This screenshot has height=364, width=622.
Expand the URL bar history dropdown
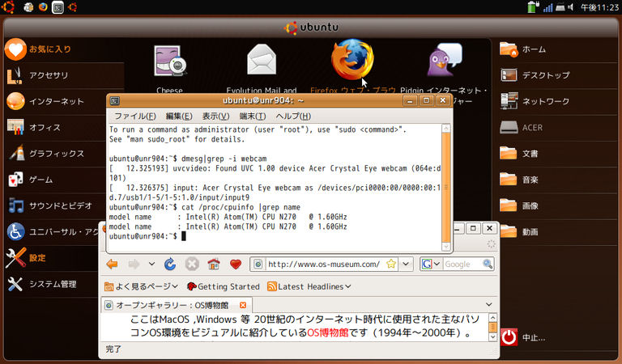pos(406,264)
